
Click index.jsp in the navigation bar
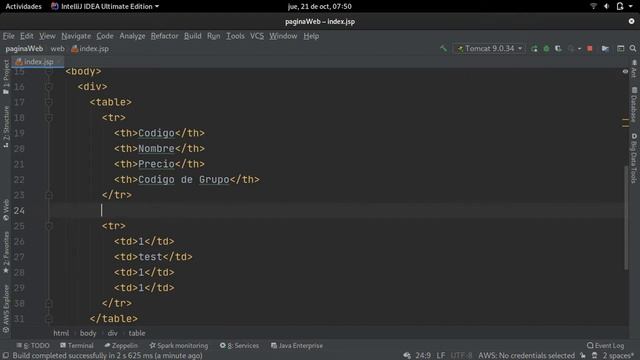(90, 49)
